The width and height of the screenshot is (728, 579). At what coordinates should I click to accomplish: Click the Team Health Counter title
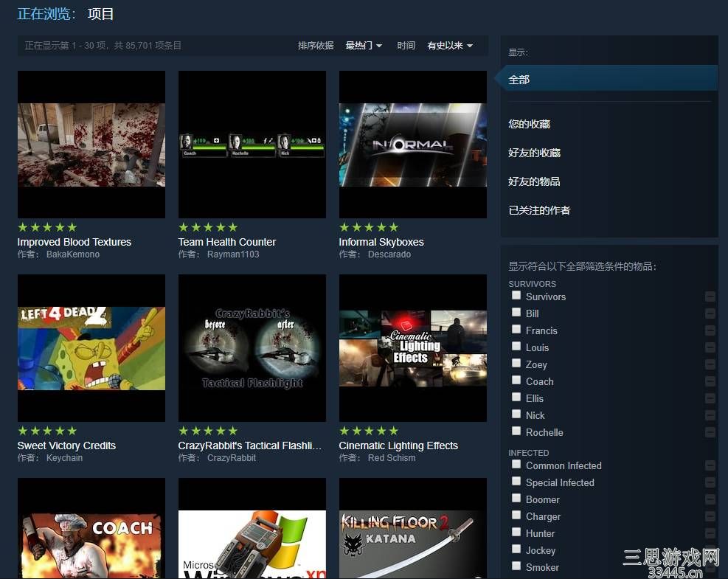pyautogui.click(x=227, y=242)
